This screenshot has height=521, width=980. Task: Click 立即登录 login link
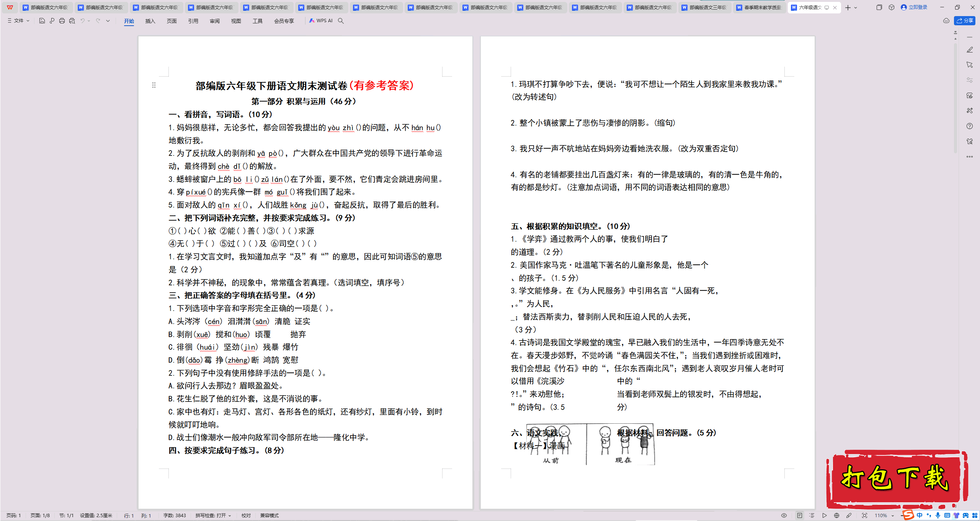(x=914, y=7)
